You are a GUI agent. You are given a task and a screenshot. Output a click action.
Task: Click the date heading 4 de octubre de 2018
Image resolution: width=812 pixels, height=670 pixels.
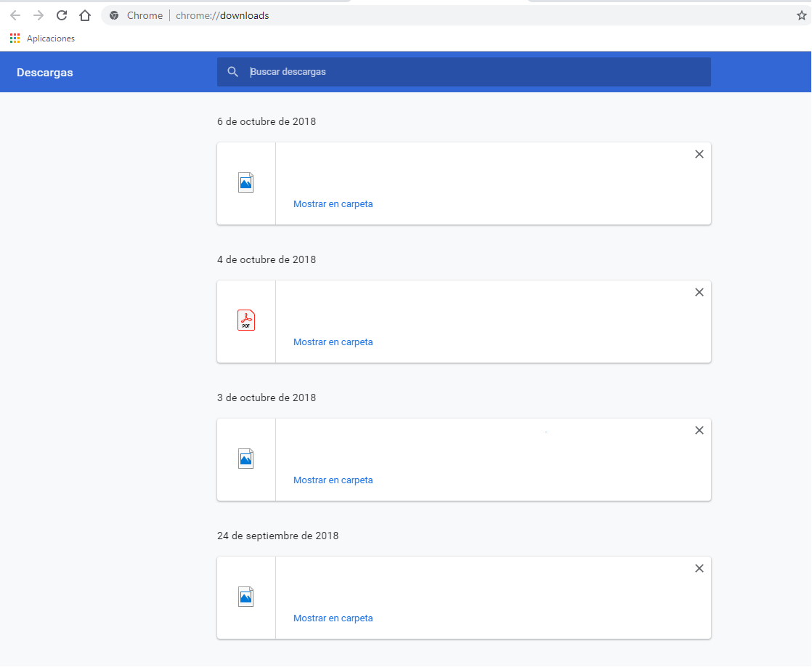[x=267, y=259]
